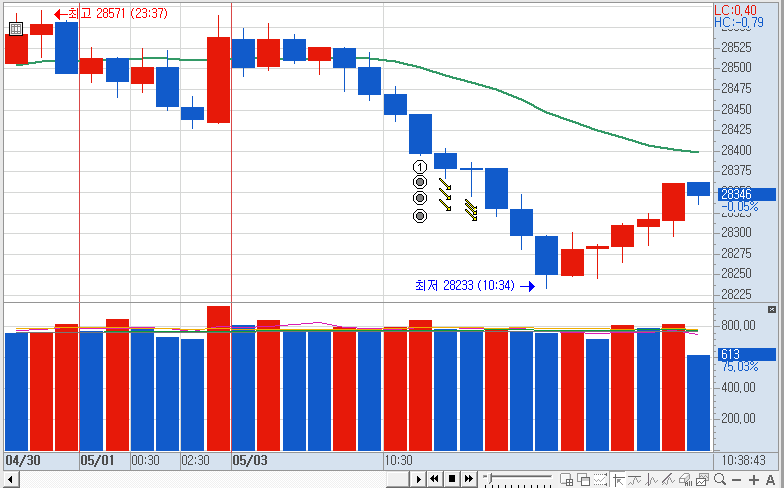The height and width of the screenshot is (488, 784).
Task: Click the horizontal line wave icon
Action: pyautogui.click(x=634, y=480)
